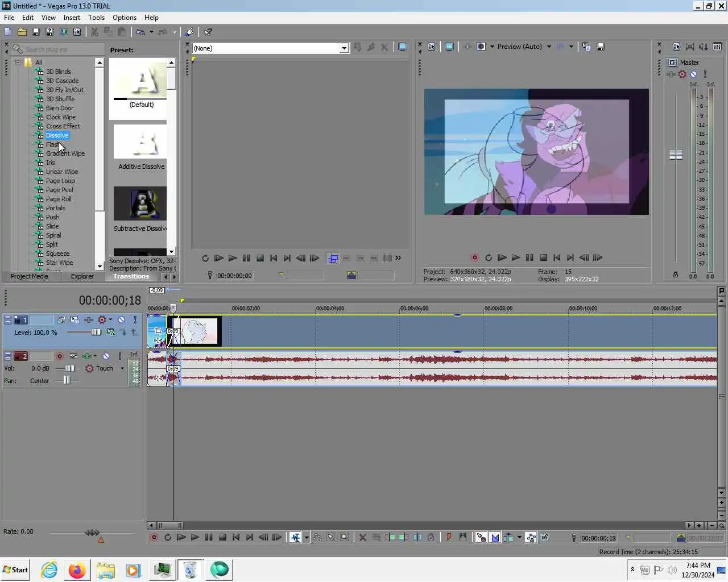The image size is (728, 582).
Task: Open the Options menu
Action: click(125, 18)
